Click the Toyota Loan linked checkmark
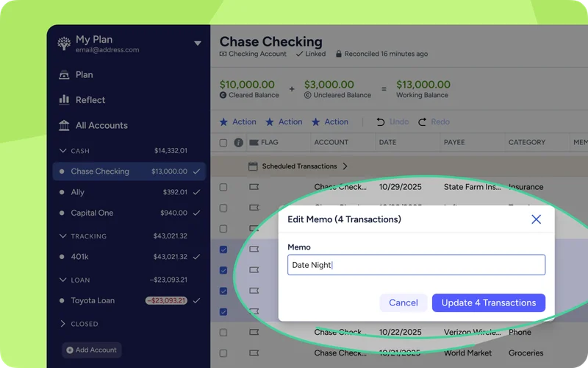Image resolution: width=588 pixels, height=368 pixels. pos(196,300)
